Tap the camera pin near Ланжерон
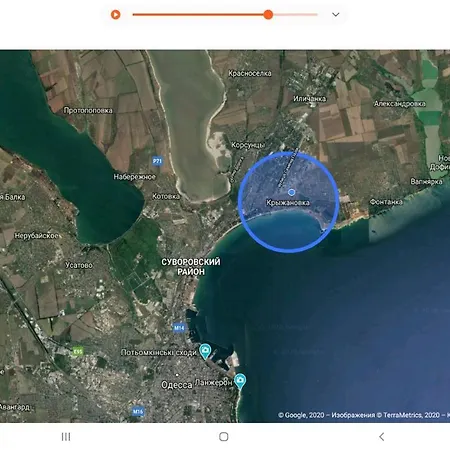Viewport: 450px width, 450px height. click(x=240, y=381)
